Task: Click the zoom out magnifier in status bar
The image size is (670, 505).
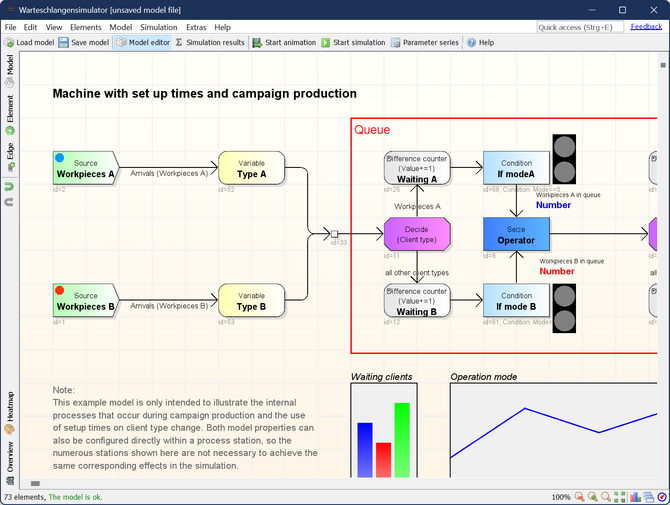Action: 580,497
